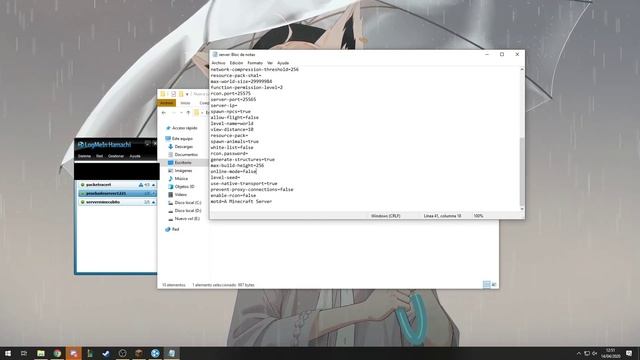The width and height of the screenshot is (640, 360).
Task: Open Ayuda menu in Hamachi window
Action: click(x=135, y=156)
